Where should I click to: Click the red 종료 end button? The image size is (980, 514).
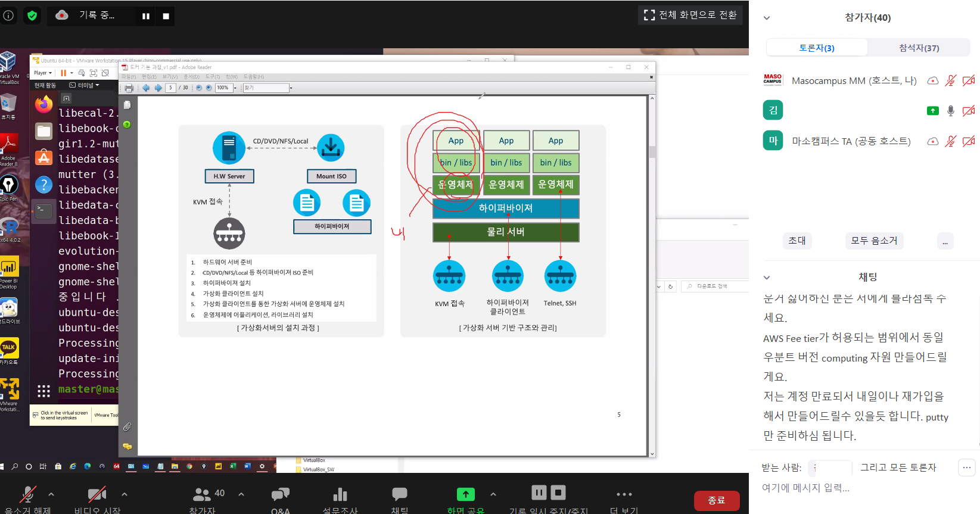[716, 500]
